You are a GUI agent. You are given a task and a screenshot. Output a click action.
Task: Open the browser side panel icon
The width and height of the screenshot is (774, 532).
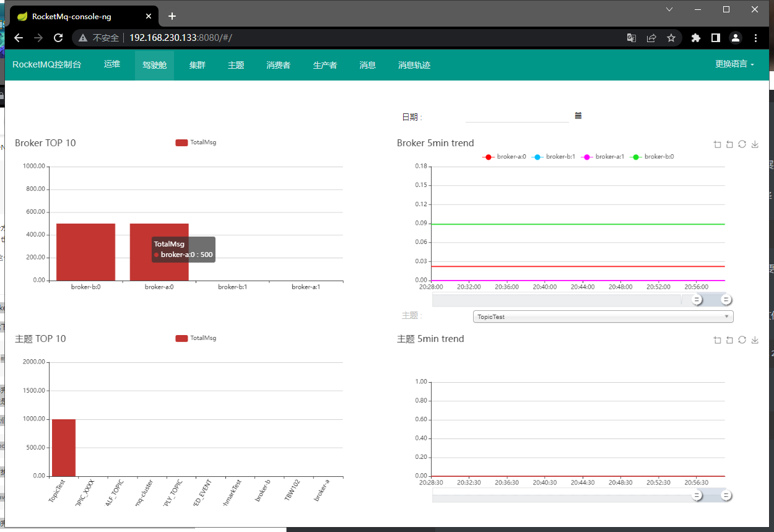click(716, 38)
